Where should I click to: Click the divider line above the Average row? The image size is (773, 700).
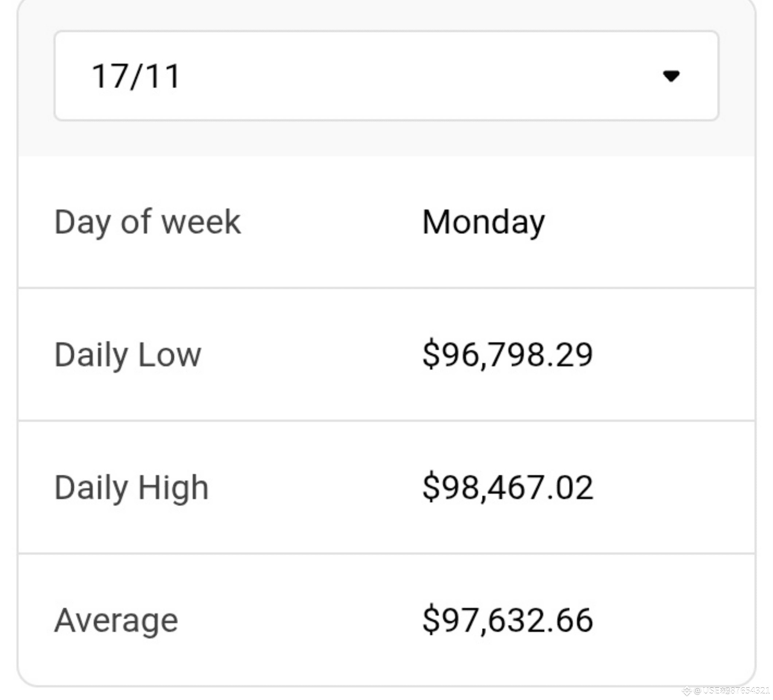click(386, 553)
